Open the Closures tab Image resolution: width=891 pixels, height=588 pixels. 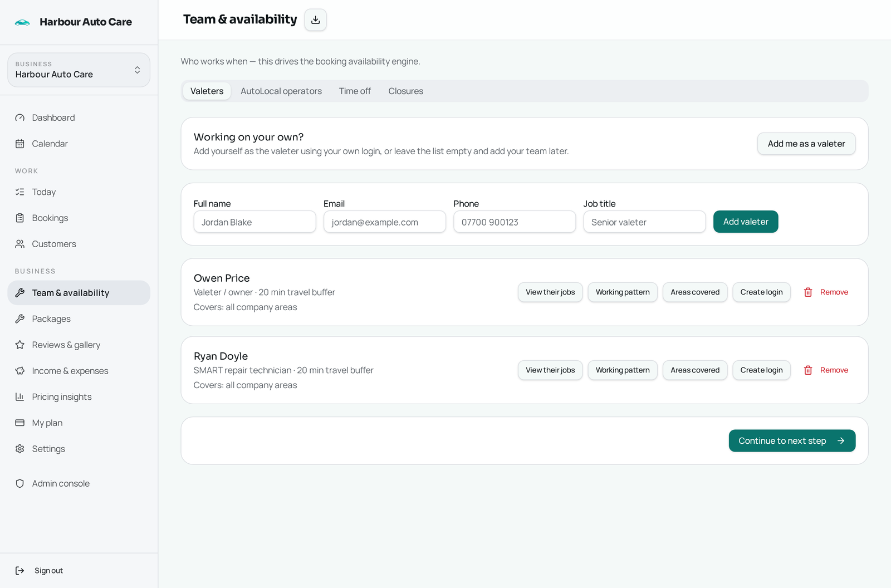(405, 91)
